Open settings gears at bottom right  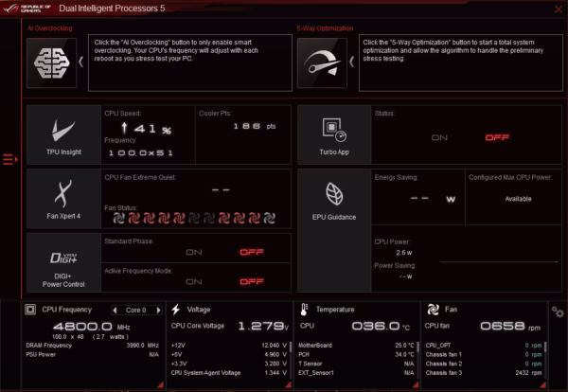click(558, 312)
